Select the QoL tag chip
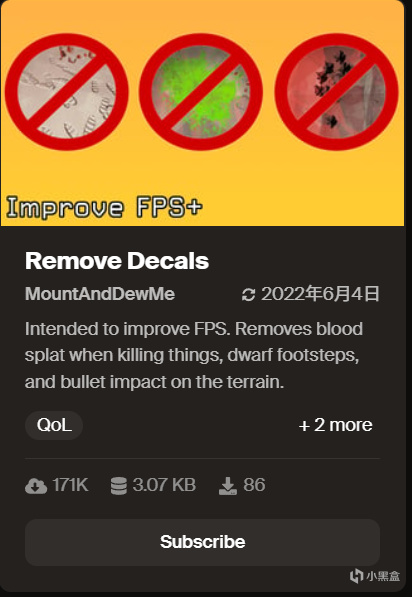 (54, 425)
